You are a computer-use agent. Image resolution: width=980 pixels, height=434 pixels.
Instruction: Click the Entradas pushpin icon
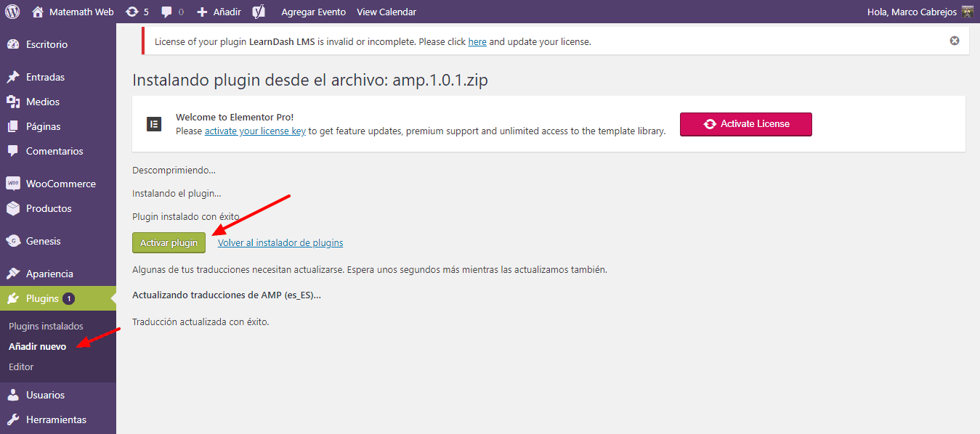(12, 77)
